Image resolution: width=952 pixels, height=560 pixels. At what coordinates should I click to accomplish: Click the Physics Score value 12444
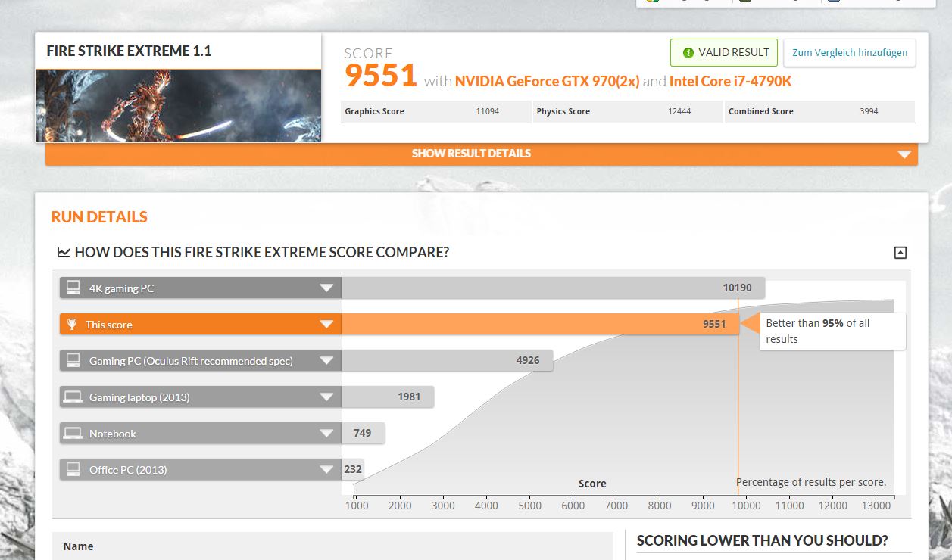click(x=679, y=111)
